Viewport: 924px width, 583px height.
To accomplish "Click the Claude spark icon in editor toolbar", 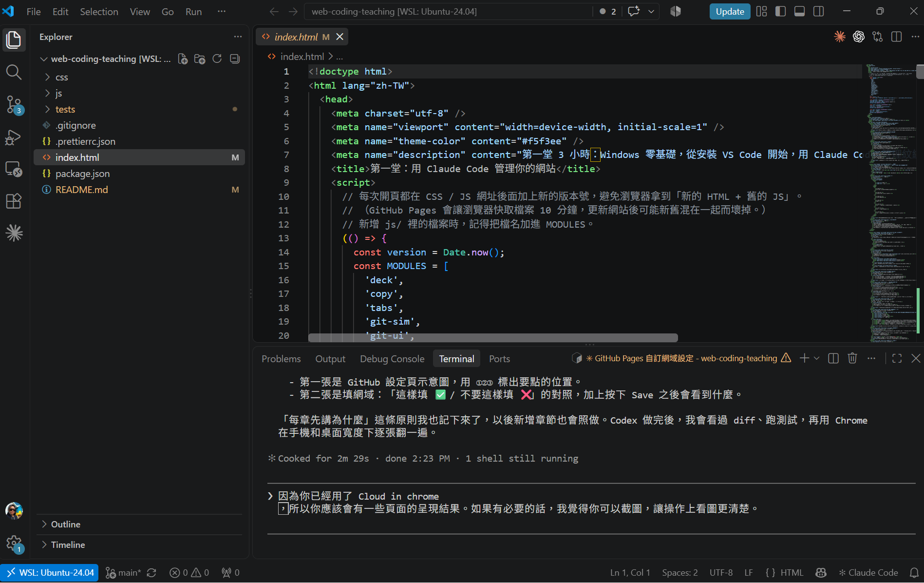I will coord(840,37).
